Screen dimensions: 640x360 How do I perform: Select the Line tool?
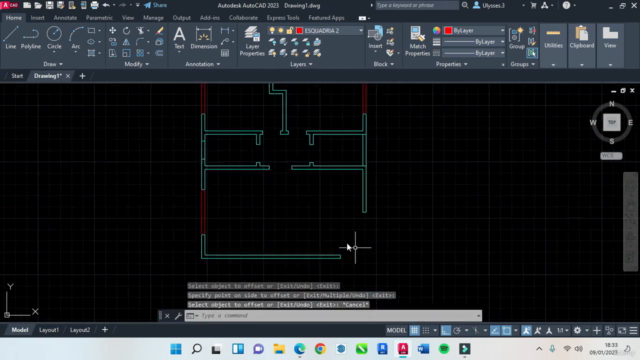pyautogui.click(x=11, y=38)
